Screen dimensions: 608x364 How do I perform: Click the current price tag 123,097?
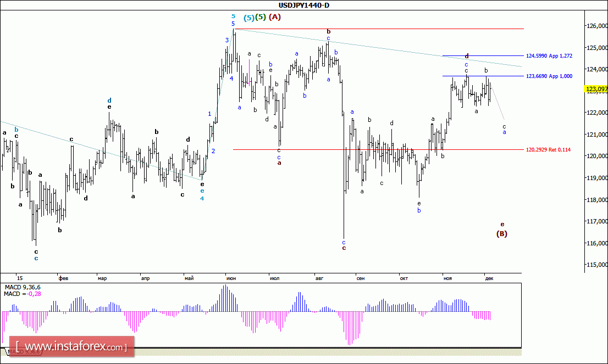(596, 89)
